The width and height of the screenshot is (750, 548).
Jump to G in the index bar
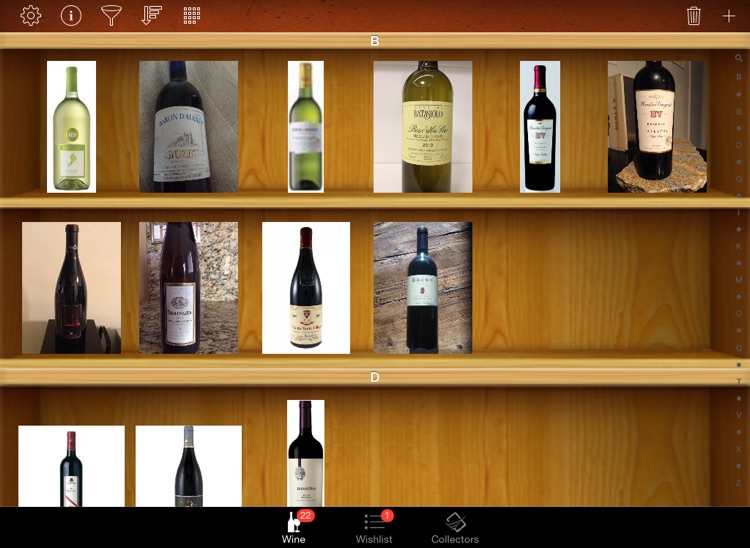click(739, 179)
